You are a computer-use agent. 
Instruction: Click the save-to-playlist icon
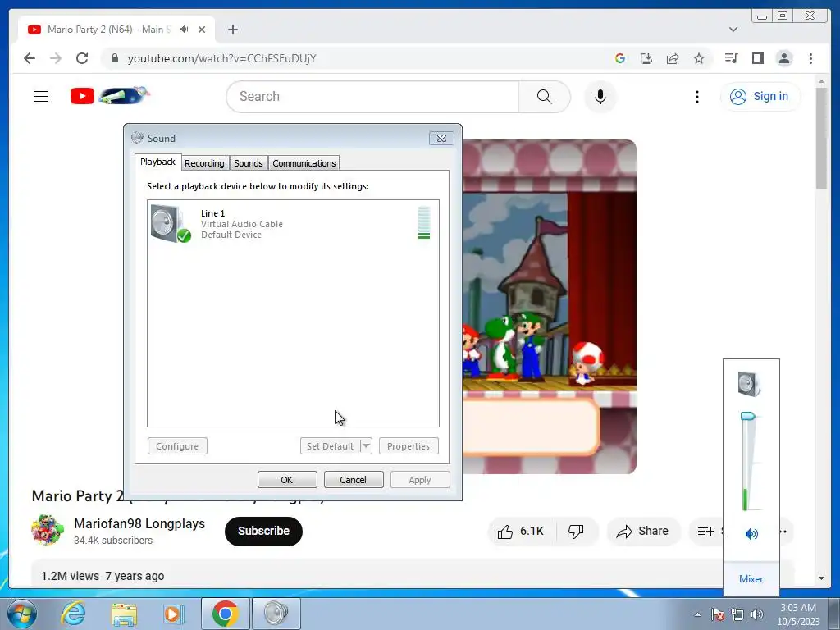pyautogui.click(x=705, y=531)
